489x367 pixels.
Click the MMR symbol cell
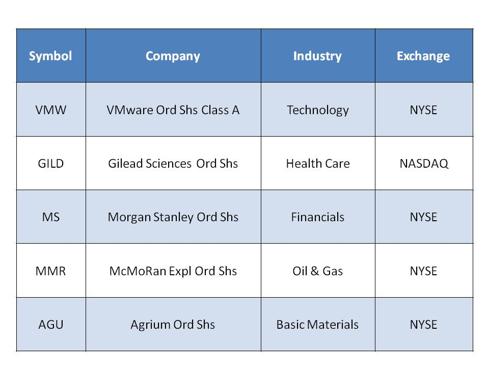pos(51,271)
